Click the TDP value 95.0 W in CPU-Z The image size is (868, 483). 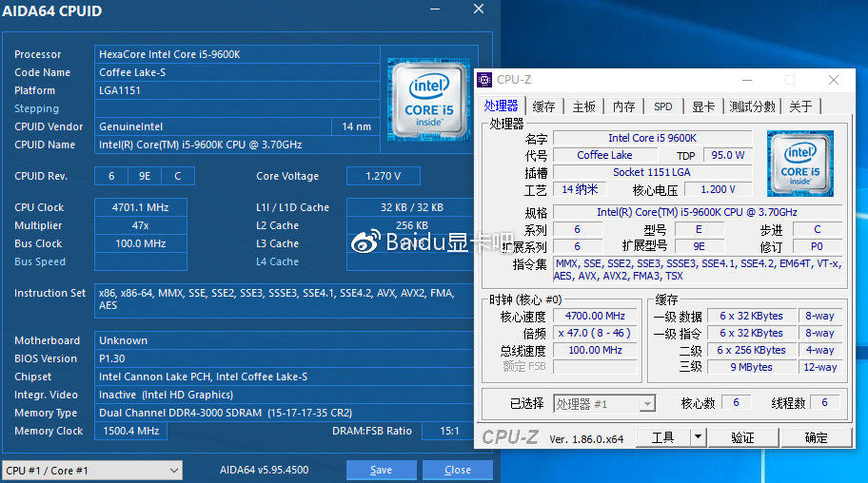(728, 156)
